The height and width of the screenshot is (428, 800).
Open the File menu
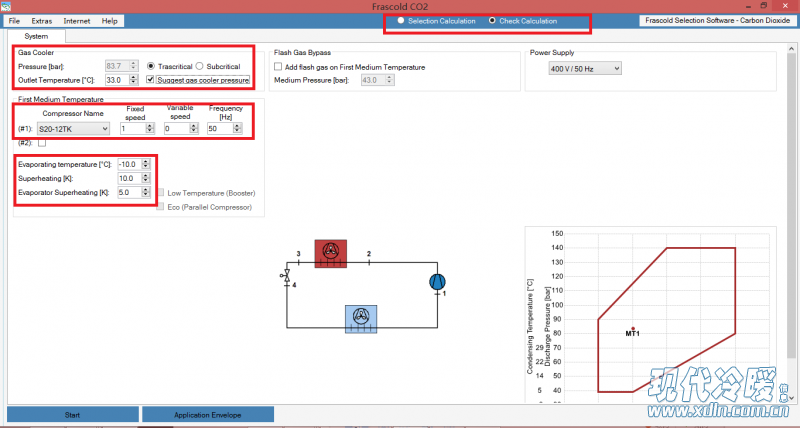pyautogui.click(x=14, y=21)
